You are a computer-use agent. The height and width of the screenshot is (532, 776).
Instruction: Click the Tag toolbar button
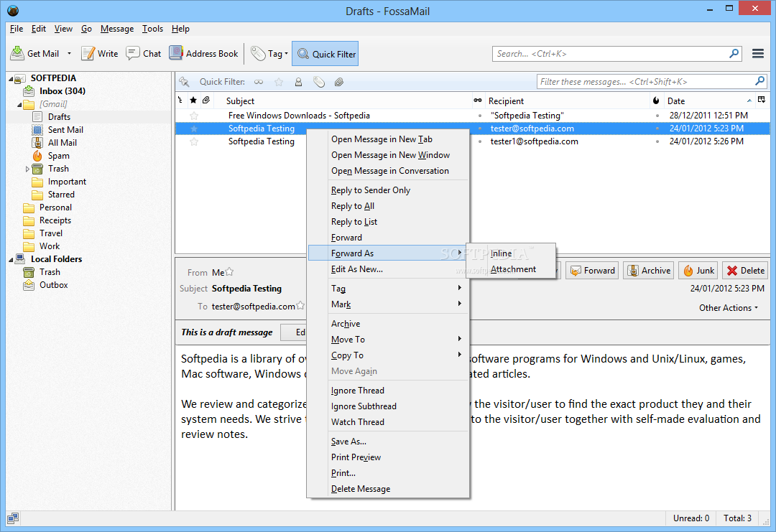tap(269, 53)
